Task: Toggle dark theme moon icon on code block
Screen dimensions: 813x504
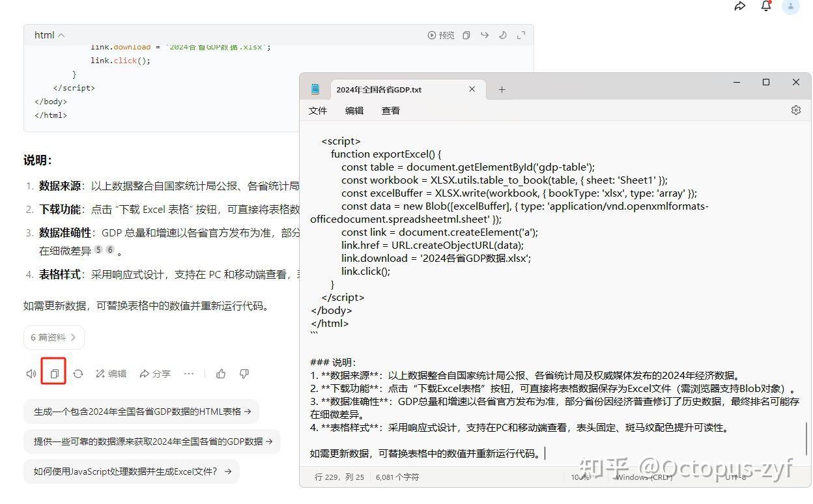Action: [503, 35]
